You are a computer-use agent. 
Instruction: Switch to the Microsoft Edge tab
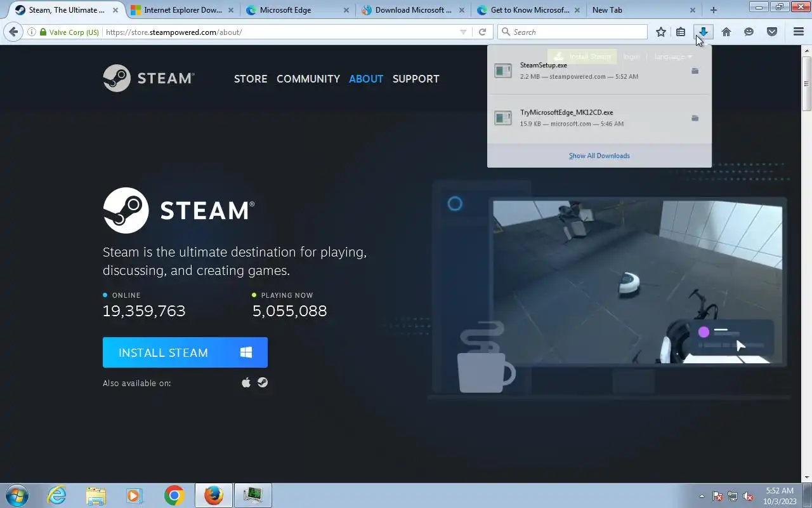[x=298, y=10]
